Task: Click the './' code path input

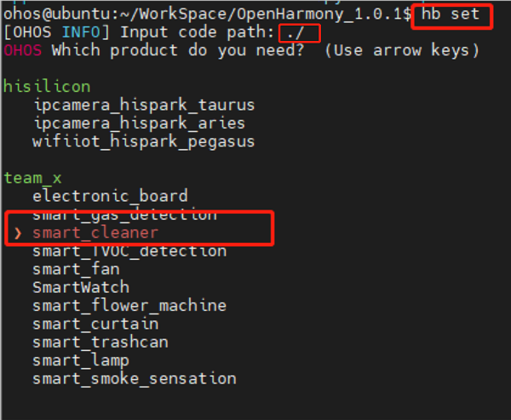Action: (x=298, y=32)
